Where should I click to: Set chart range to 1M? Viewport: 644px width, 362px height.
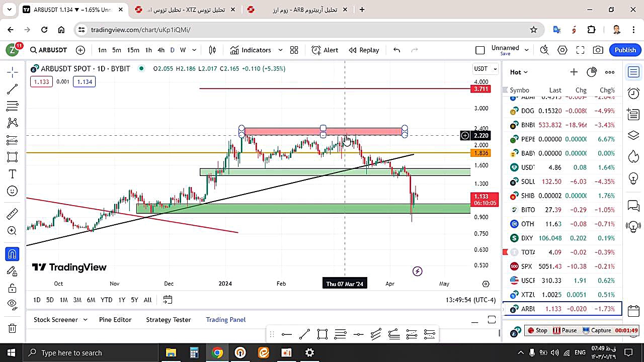pyautogui.click(x=63, y=300)
